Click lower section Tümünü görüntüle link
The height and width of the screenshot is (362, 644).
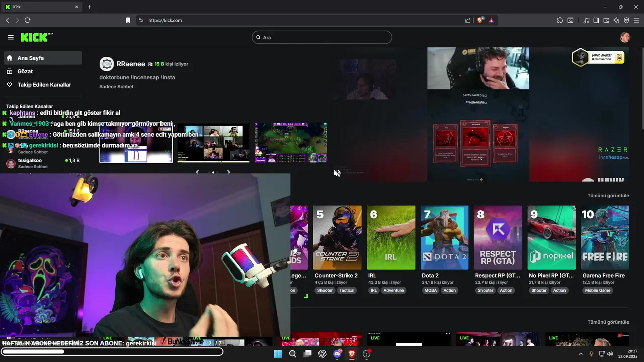coord(608,322)
